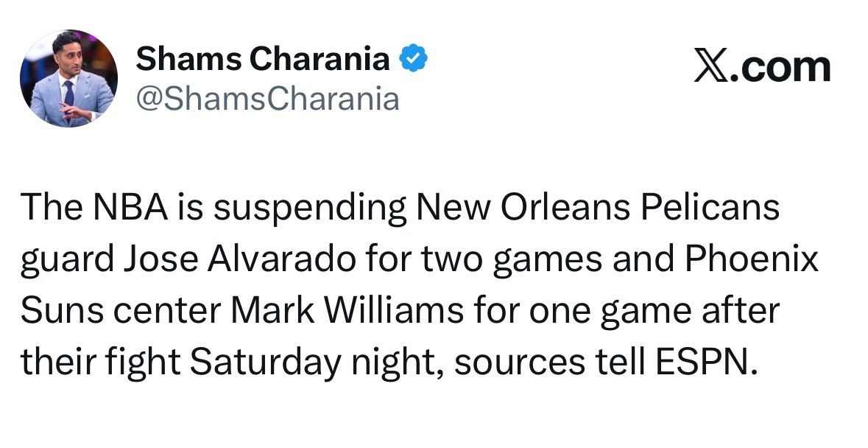Click the words "their fight"

(x=100, y=363)
